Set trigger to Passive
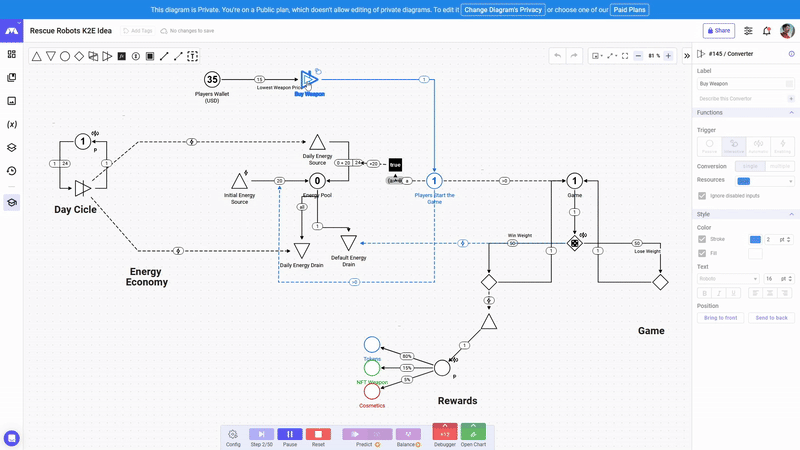The height and width of the screenshot is (450, 800). click(x=709, y=146)
